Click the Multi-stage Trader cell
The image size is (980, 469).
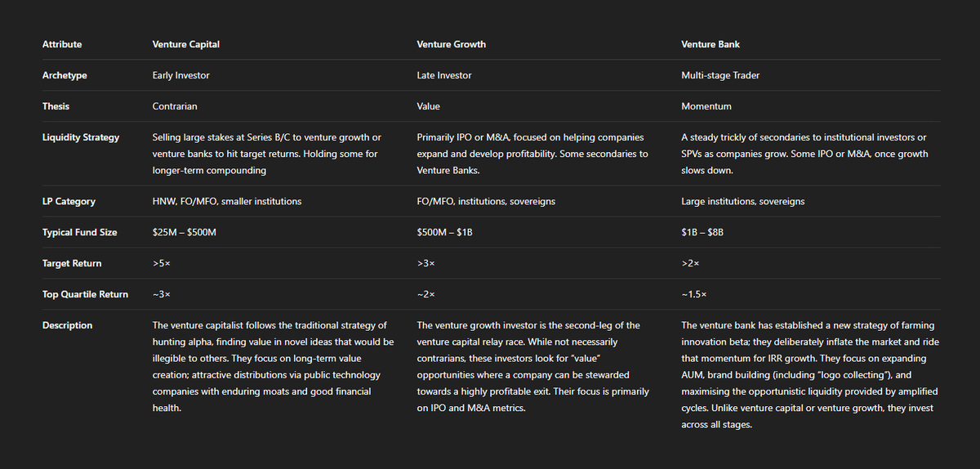(x=720, y=75)
